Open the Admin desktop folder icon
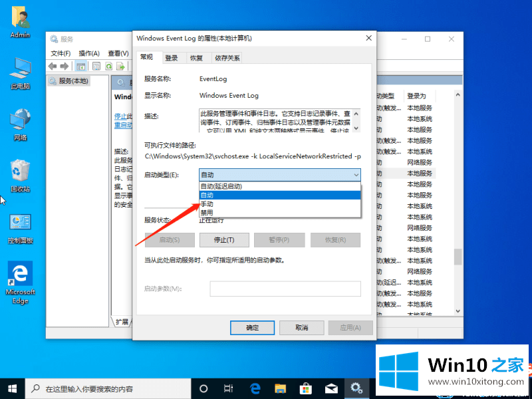 [x=20, y=23]
